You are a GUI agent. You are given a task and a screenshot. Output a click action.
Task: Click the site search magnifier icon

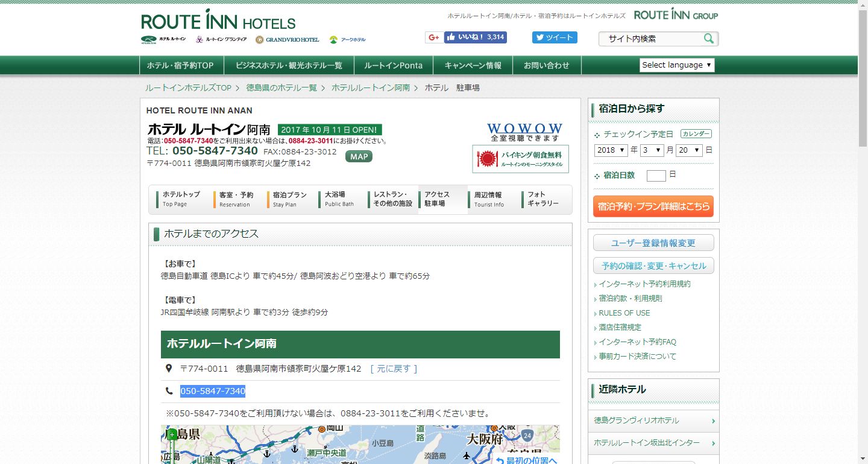[x=709, y=39]
